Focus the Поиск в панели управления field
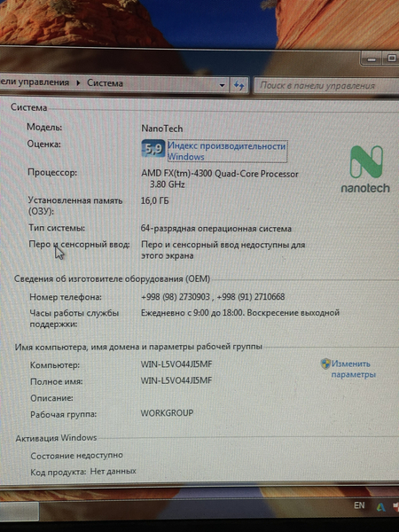 (326, 85)
